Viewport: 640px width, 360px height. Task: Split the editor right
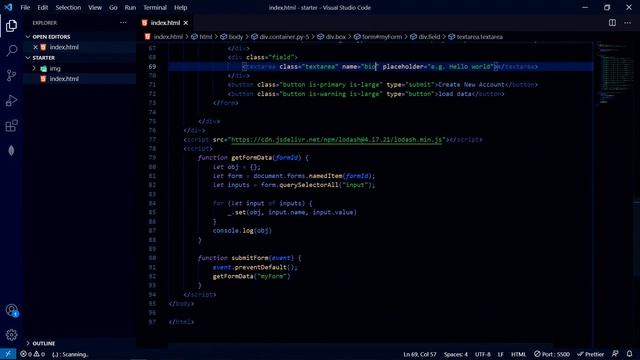click(612, 23)
